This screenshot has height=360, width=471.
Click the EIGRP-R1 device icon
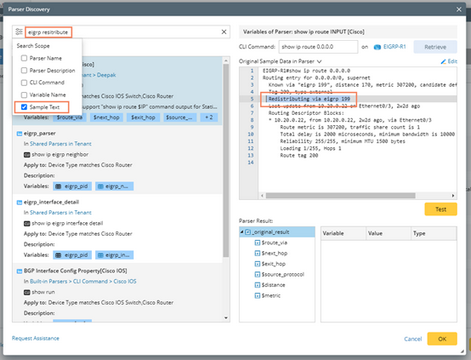click(377, 47)
